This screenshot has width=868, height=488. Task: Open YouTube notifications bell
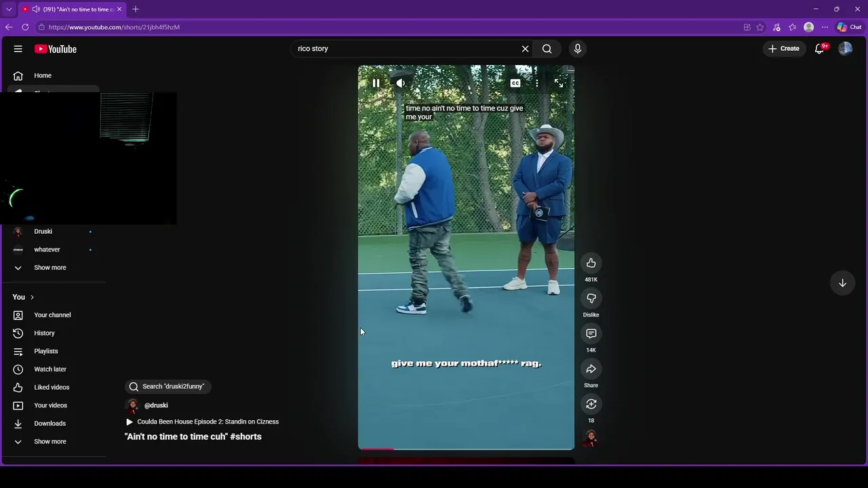(820, 49)
